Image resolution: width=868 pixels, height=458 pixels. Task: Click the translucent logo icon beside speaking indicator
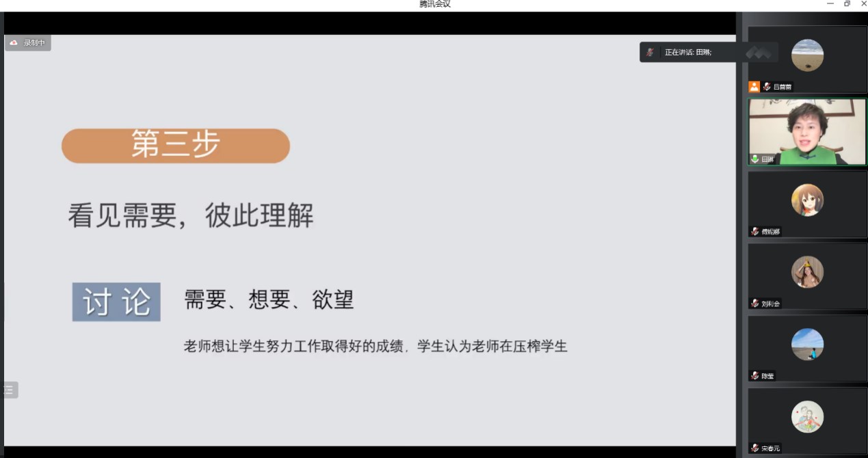pyautogui.click(x=757, y=52)
